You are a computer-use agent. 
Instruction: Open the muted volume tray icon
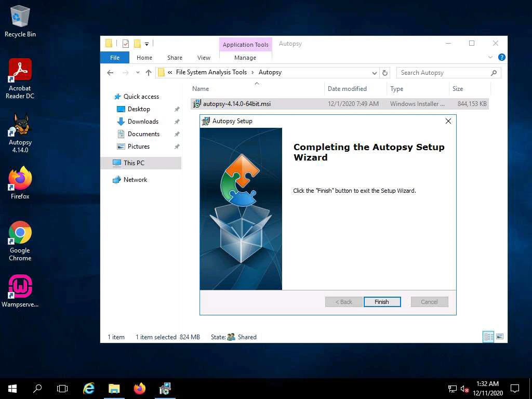(464, 389)
